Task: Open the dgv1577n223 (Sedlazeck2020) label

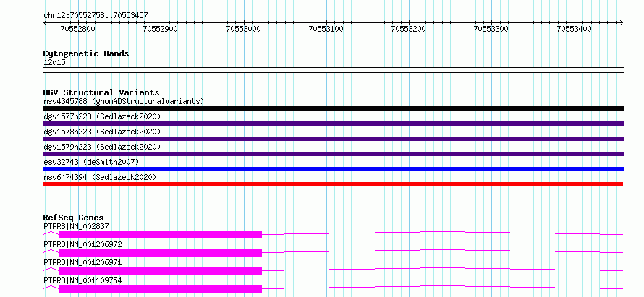Action: pyautogui.click(x=102, y=116)
